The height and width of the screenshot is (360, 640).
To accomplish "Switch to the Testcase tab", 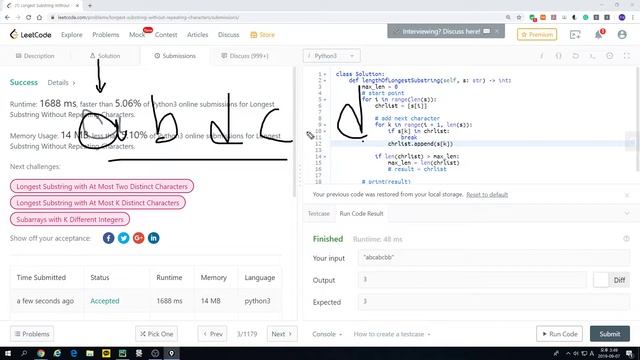I will point(318,213).
